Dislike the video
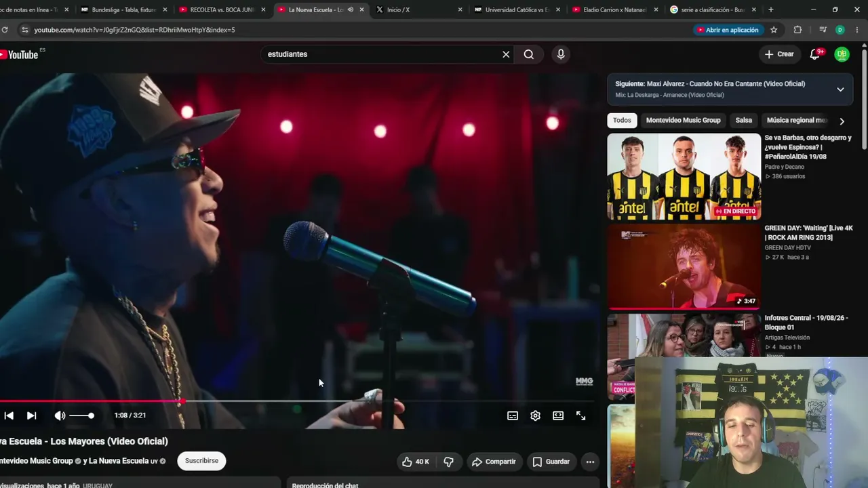The height and width of the screenshot is (488, 868). coord(448,462)
